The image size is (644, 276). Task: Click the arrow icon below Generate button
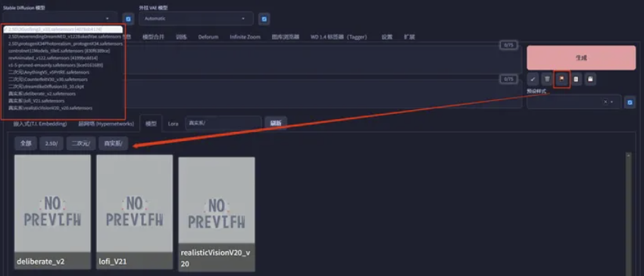point(533,79)
